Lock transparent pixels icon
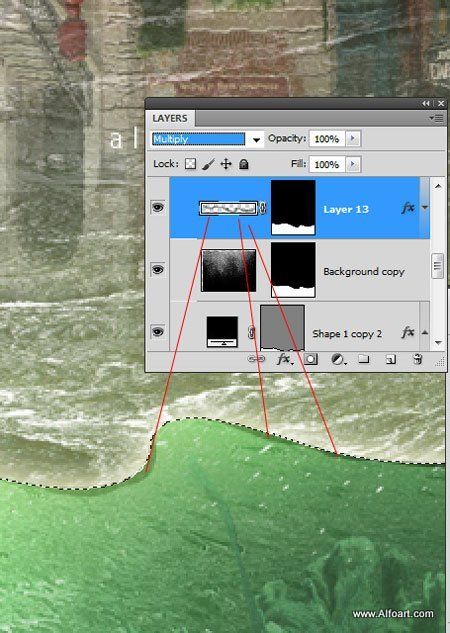The height and width of the screenshot is (633, 450). pyautogui.click(x=190, y=164)
